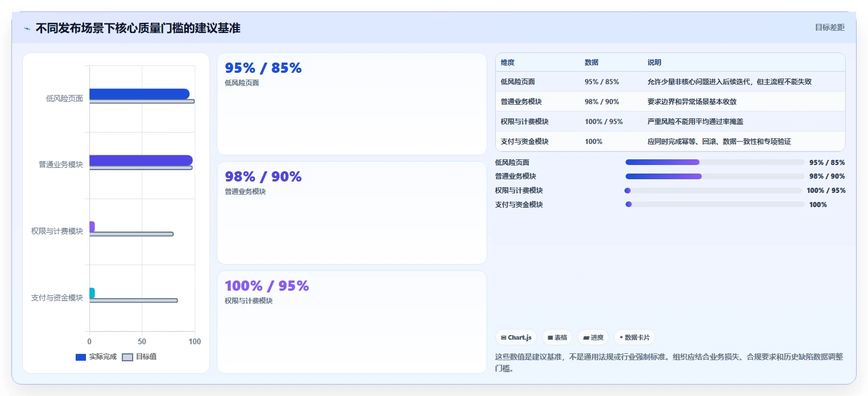Screen dimensions: 868x396
Task: Toggle the 实际完成 legend swatch
Action: [x=81, y=357]
